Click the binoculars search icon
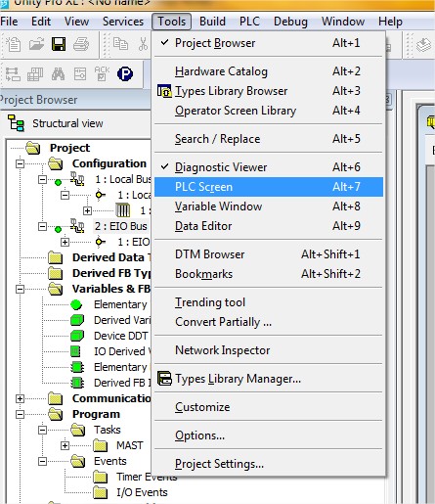This screenshot has width=435, height=504. 58,74
